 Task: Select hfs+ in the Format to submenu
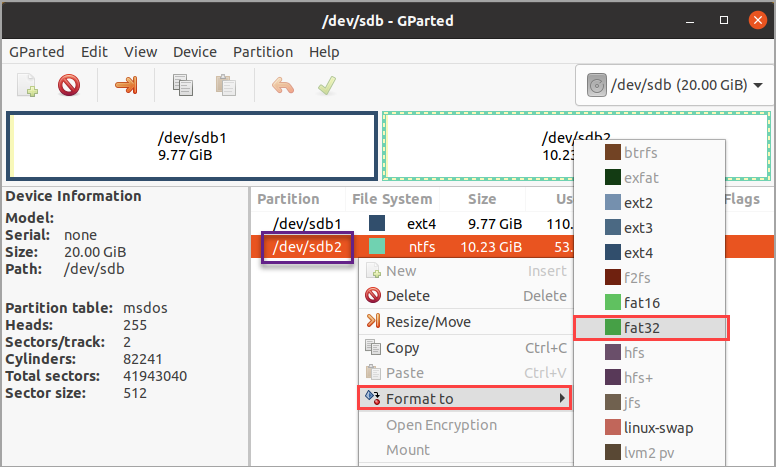click(650, 378)
